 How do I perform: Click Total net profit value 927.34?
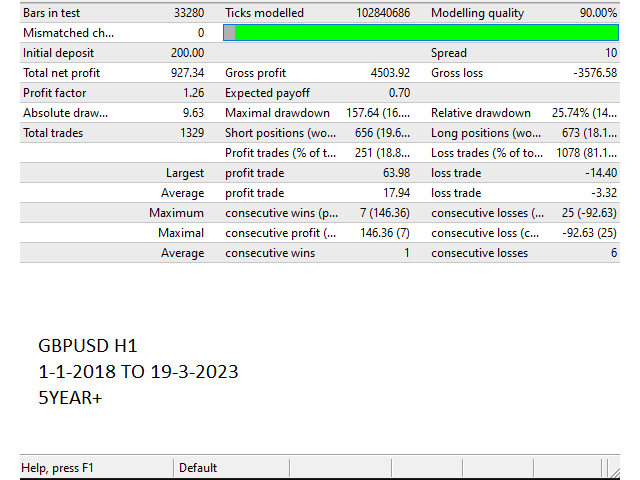[x=187, y=73]
